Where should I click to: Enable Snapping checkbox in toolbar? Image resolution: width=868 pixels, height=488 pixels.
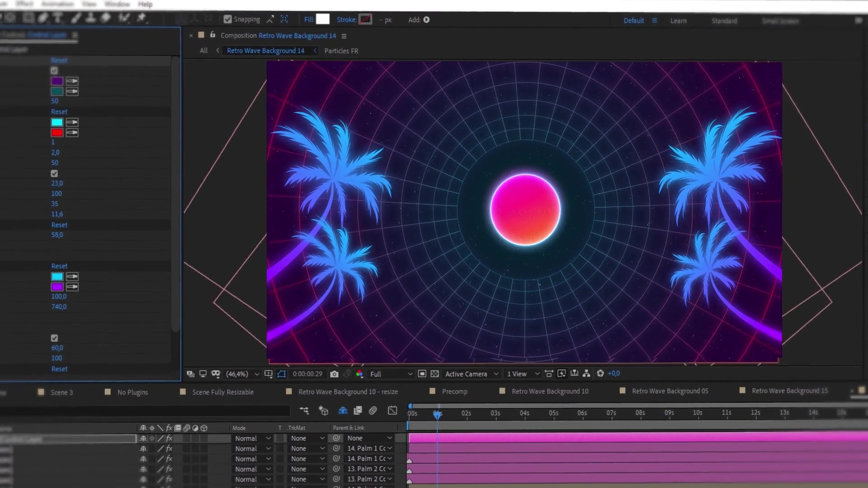coord(228,19)
